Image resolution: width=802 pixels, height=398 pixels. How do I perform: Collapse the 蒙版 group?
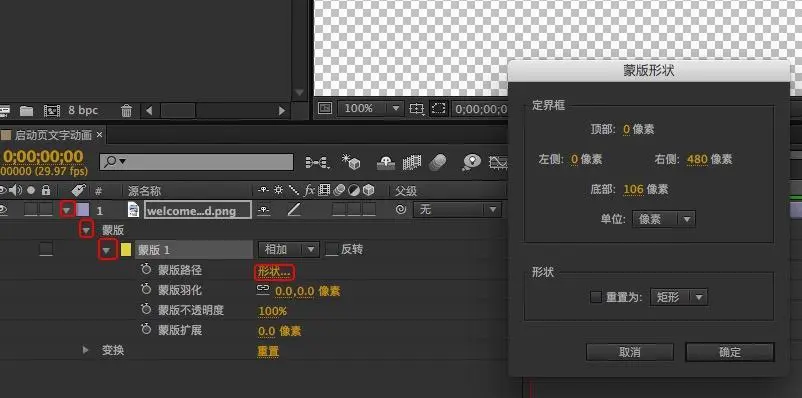tap(86, 230)
